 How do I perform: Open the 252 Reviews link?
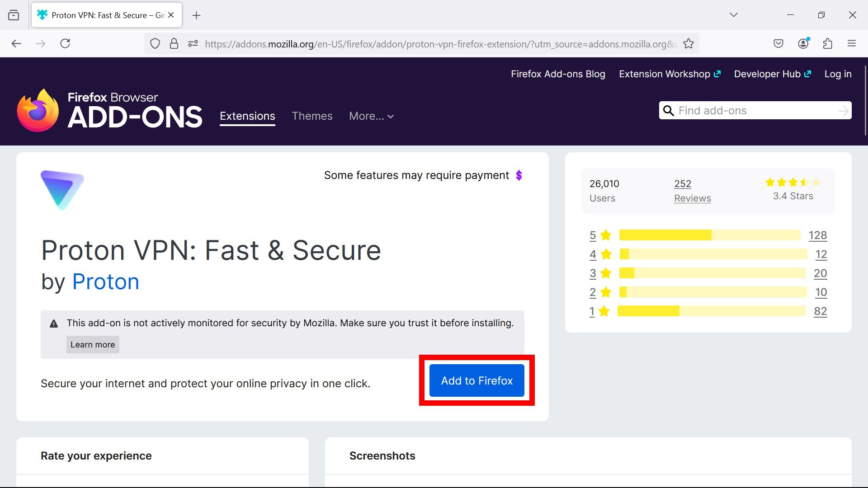[x=692, y=191]
